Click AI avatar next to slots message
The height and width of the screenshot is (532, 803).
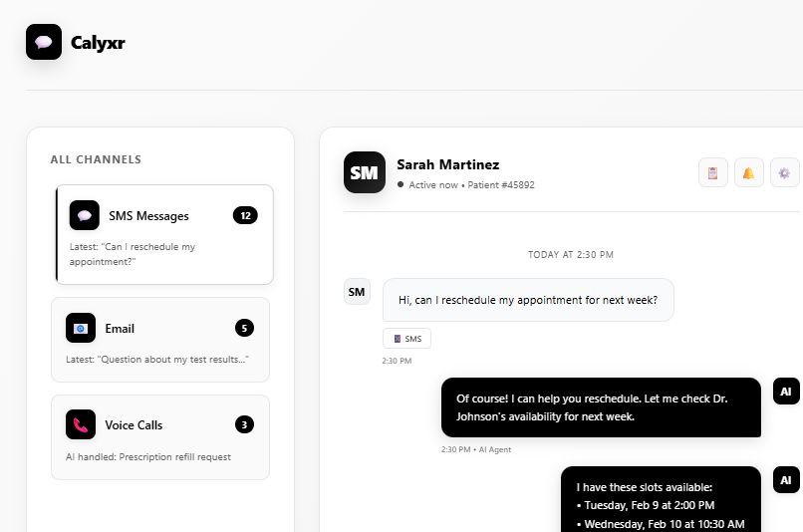(x=786, y=480)
